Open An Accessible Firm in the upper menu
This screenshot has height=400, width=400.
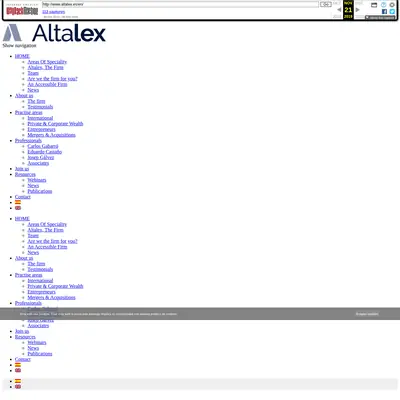(47, 85)
